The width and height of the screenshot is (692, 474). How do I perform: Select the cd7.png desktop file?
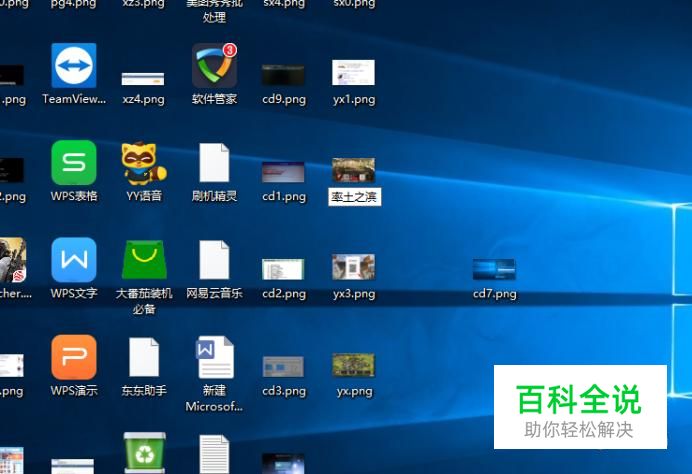pyautogui.click(x=494, y=269)
